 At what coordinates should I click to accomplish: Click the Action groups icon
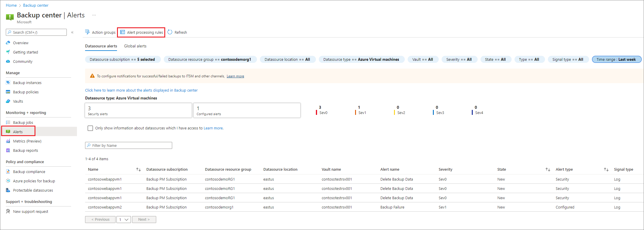point(87,32)
